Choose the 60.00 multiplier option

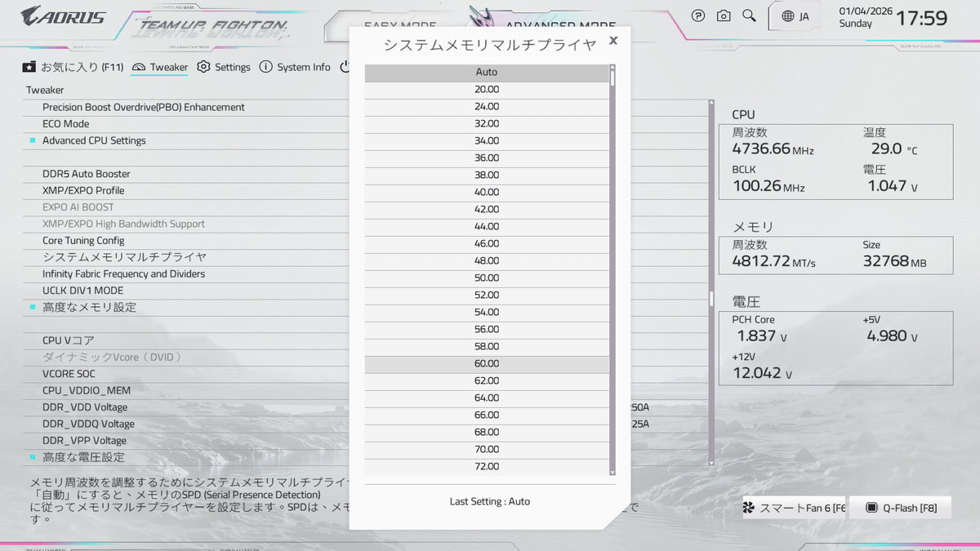(x=487, y=364)
